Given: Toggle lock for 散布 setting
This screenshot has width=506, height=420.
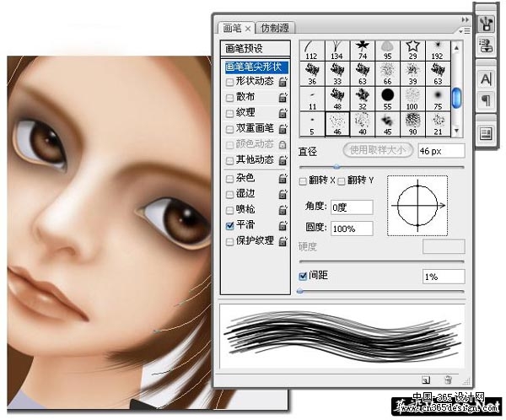Looking at the screenshot, I should click(x=283, y=97).
